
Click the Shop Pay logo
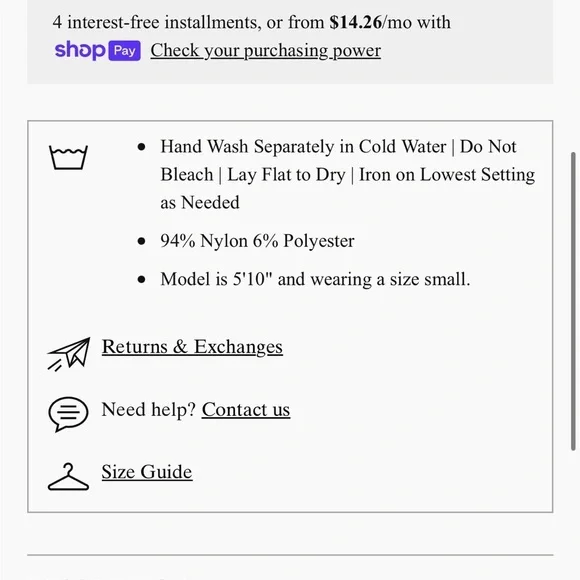click(x=98, y=51)
